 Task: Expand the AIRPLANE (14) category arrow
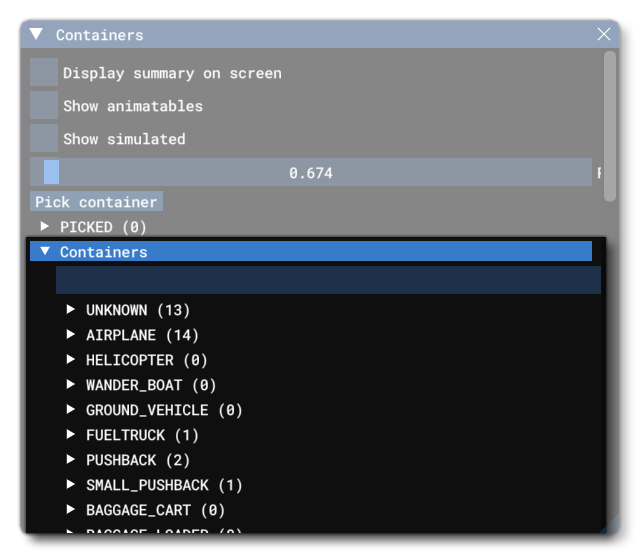(71, 335)
